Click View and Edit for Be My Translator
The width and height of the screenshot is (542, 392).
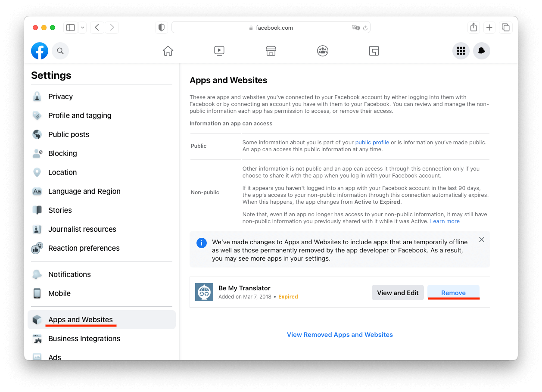tap(398, 293)
